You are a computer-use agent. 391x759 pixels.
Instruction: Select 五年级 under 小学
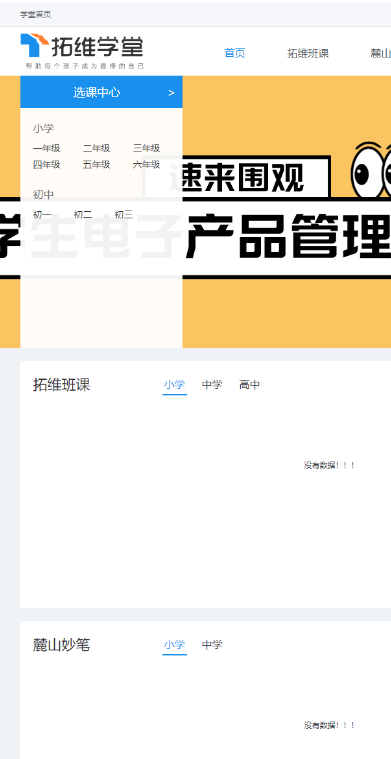coord(96,165)
